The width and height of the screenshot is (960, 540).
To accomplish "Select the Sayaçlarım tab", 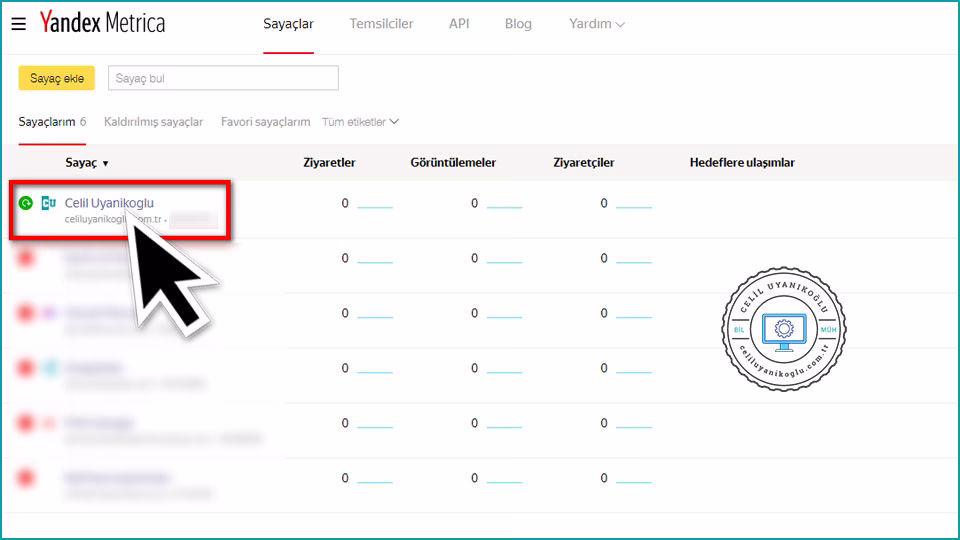I will pyautogui.click(x=52, y=122).
